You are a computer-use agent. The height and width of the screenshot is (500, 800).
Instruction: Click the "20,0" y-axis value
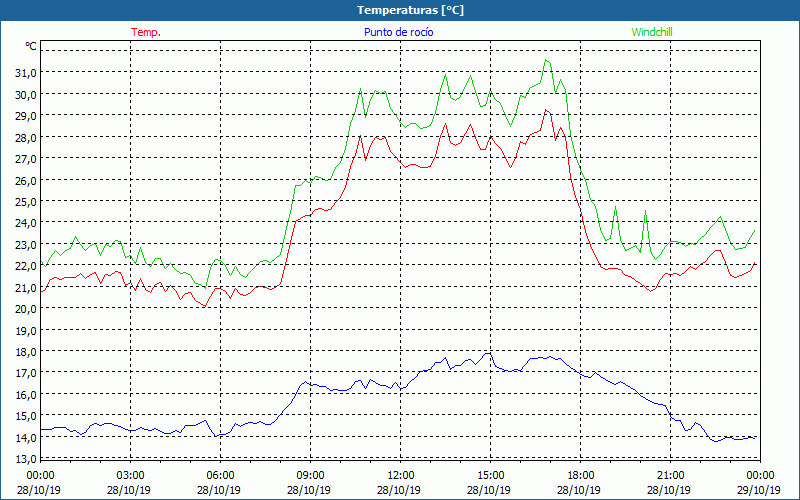(26, 309)
